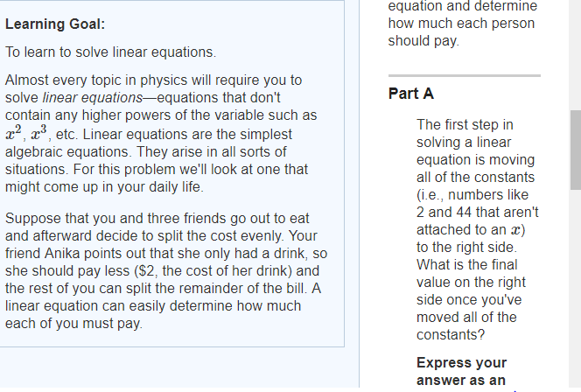Click 'To learn to solve linear equations.'
The width and height of the screenshot is (581, 392).
tap(110, 52)
